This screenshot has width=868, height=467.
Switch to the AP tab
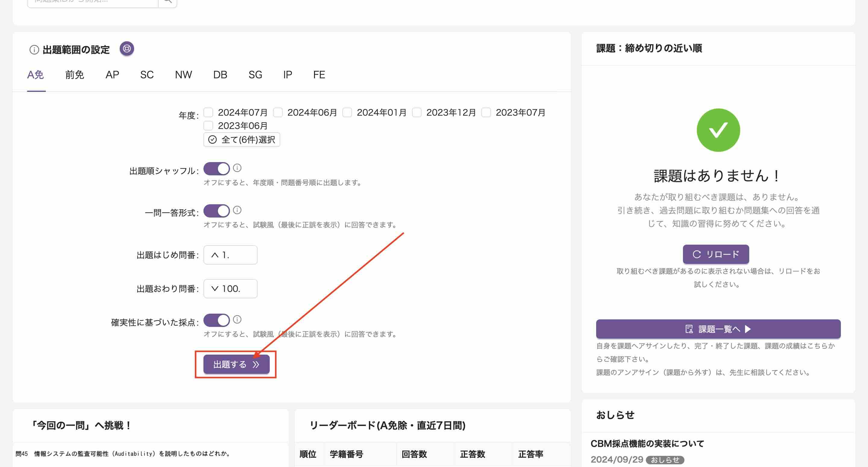112,75
